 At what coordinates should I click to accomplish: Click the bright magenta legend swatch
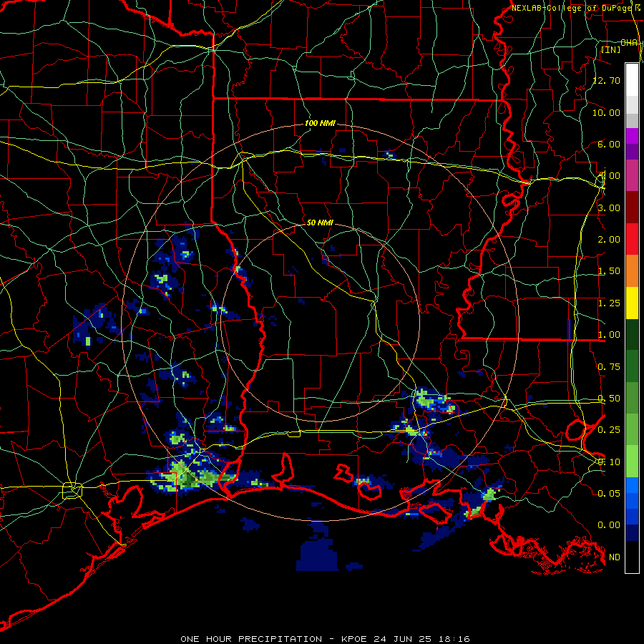[632, 136]
